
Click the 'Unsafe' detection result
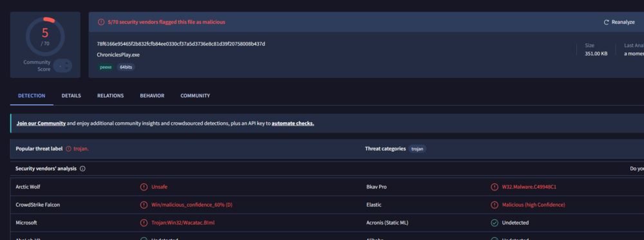coord(159,187)
